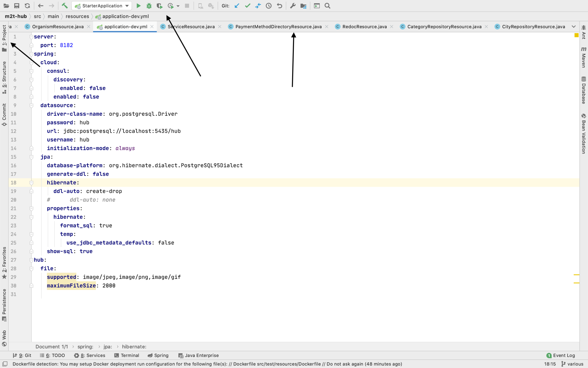Toggle the Project tool window

(4, 38)
